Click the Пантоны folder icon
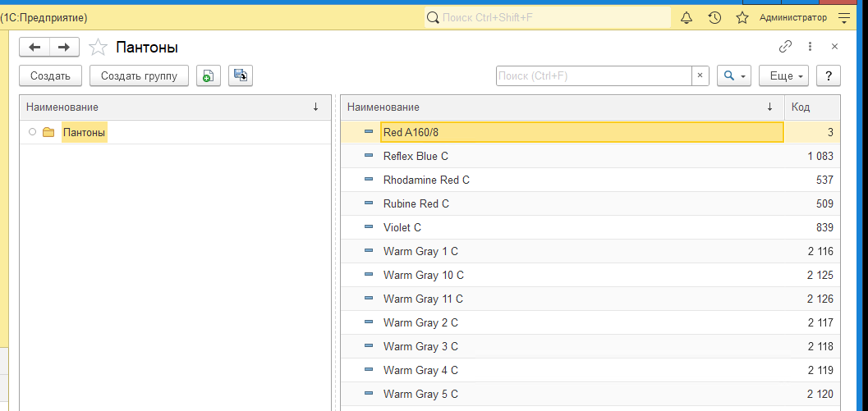The image size is (868, 411). pyautogui.click(x=48, y=132)
